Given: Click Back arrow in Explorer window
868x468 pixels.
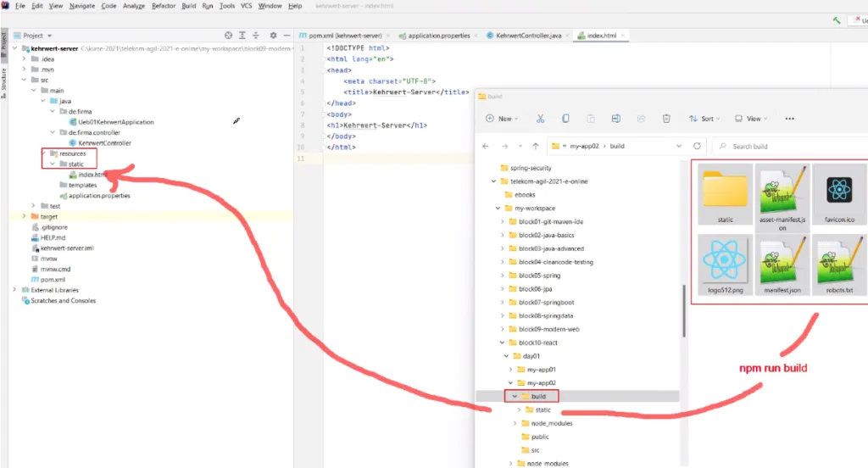Looking at the screenshot, I should 486,146.
